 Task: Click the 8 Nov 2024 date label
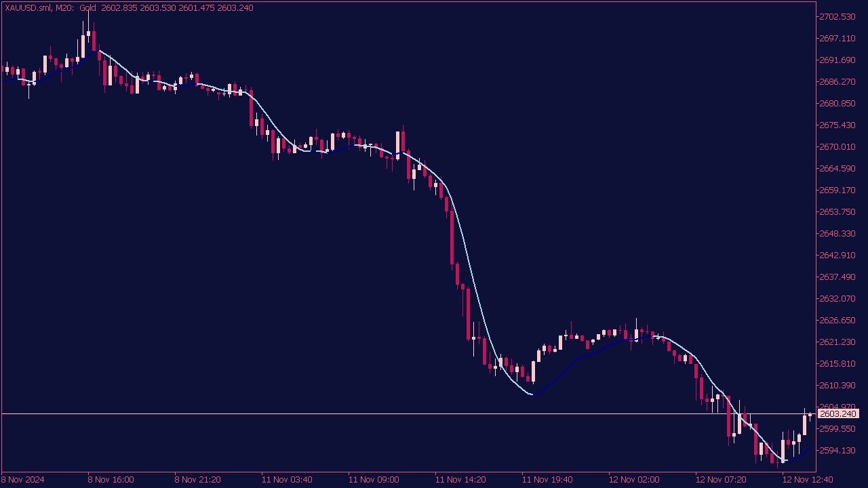(23, 480)
